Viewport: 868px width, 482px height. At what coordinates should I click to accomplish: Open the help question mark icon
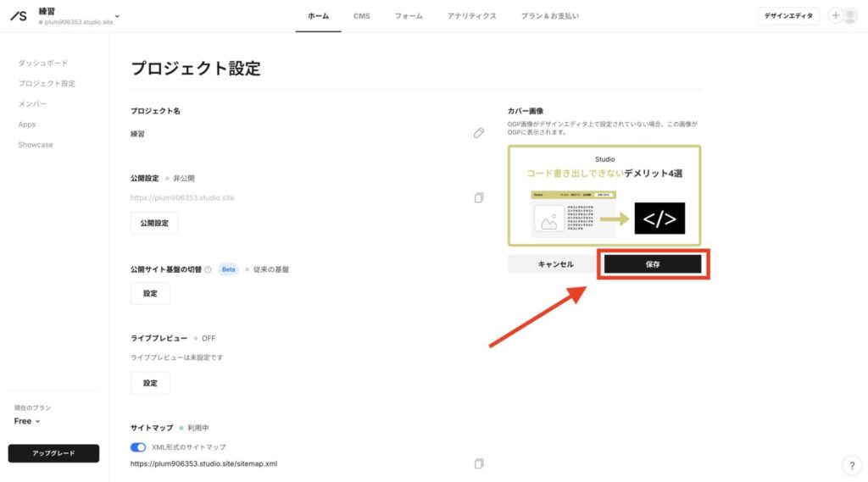tap(851, 465)
